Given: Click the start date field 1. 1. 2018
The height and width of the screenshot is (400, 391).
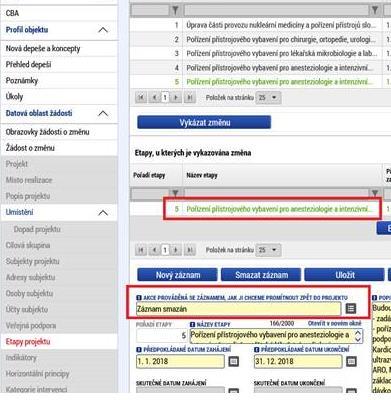Looking at the screenshot, I should (x=180, y=361).
